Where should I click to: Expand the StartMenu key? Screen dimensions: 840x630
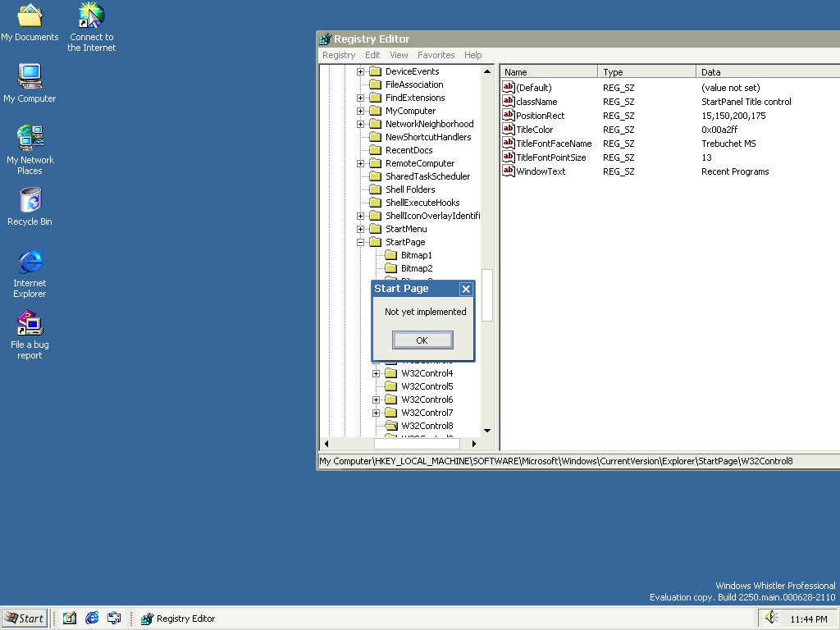pyautogui.click(x=361, y=230)
